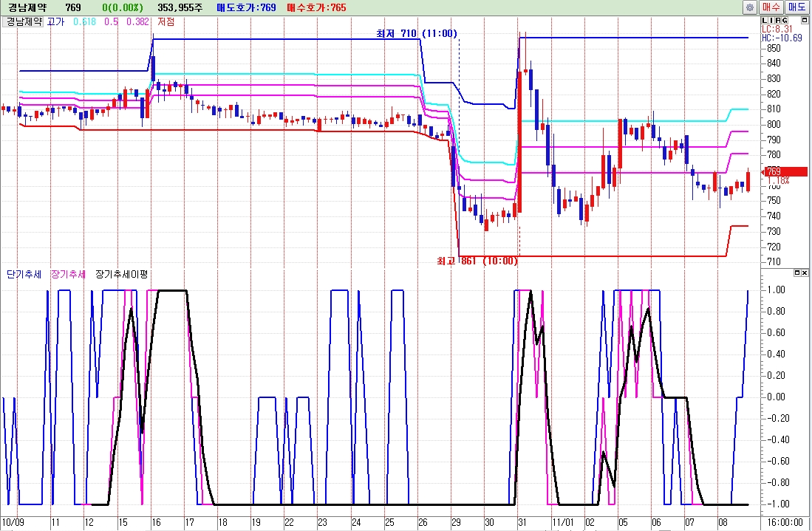Click the L icon on price axis
This screenshot has height=531, width=812.
click(x=764, y=21)
